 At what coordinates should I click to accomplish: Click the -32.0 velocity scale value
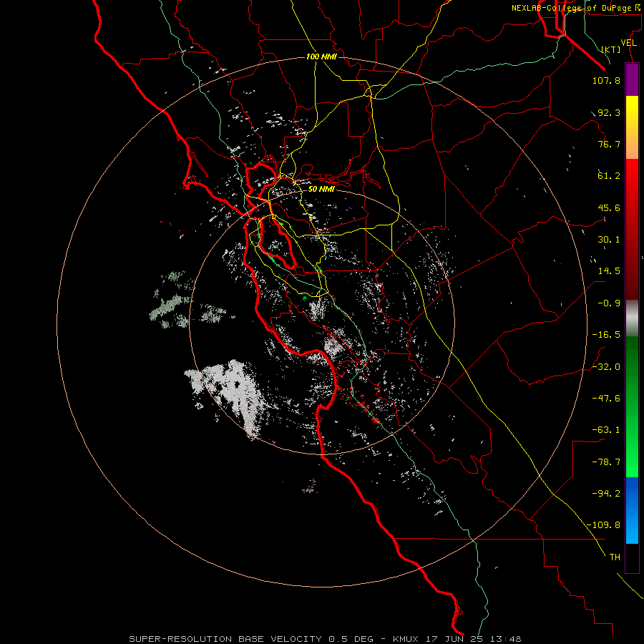pyautogui.click(x=606, y=367)
